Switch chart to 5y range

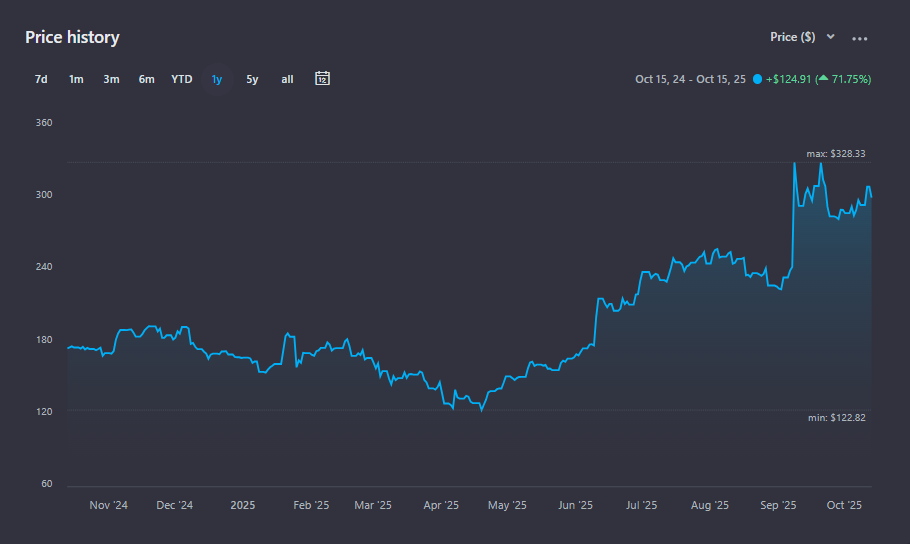(252, 79)
